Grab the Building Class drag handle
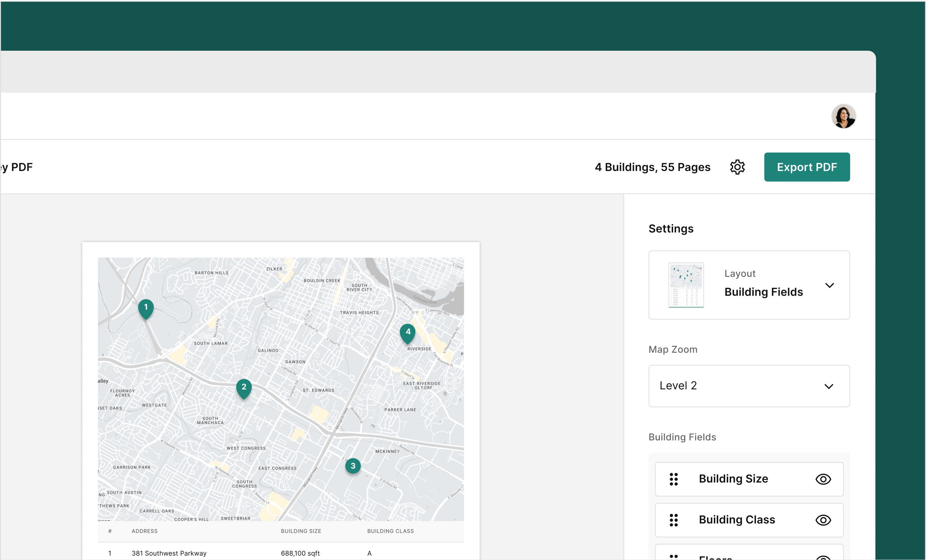926x560 pixels. 674,520
